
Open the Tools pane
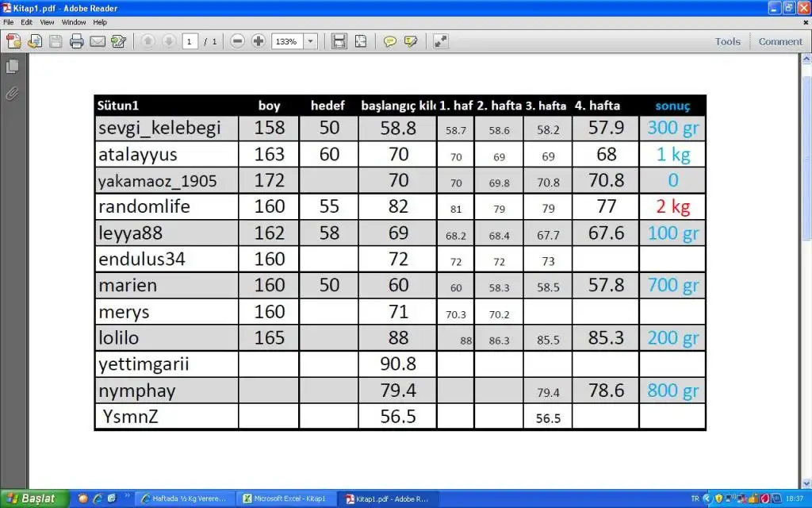[727, 41]
